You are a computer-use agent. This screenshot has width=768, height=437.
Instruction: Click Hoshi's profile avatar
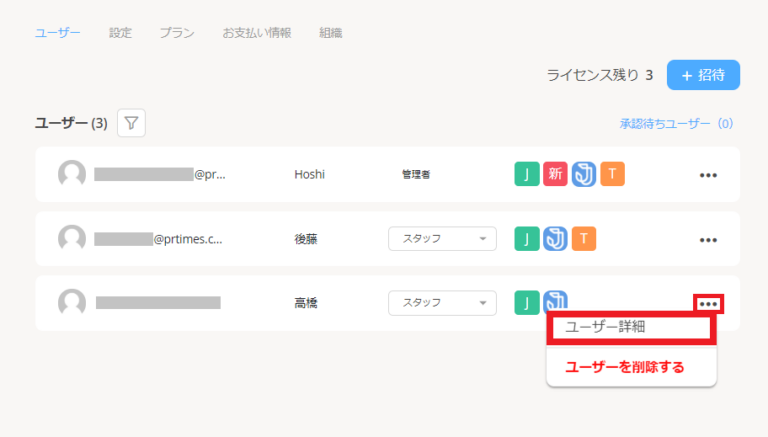coord(72,175)
